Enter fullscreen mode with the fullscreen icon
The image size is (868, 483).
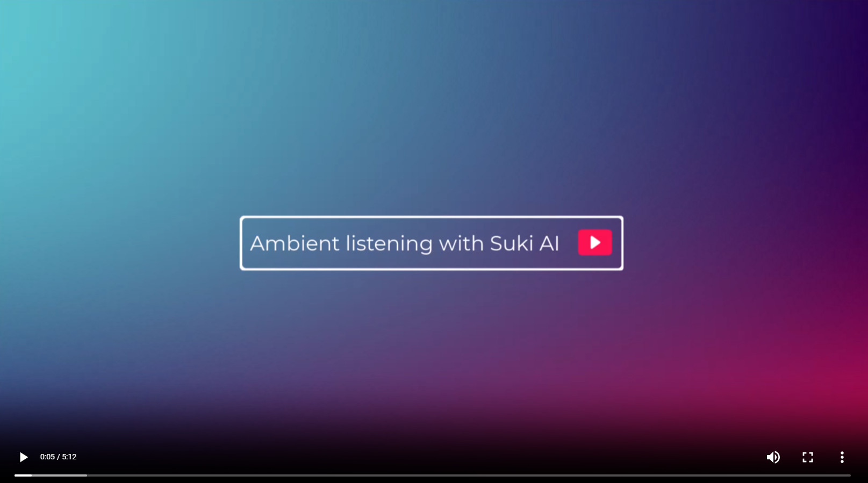click(x=808, y=457)
